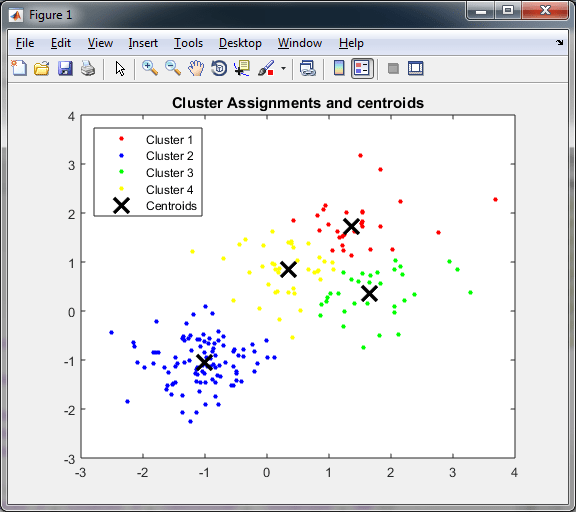Open the Desktop menu
The width and height of the screenshot is (576, 512).
coord(240,43)
